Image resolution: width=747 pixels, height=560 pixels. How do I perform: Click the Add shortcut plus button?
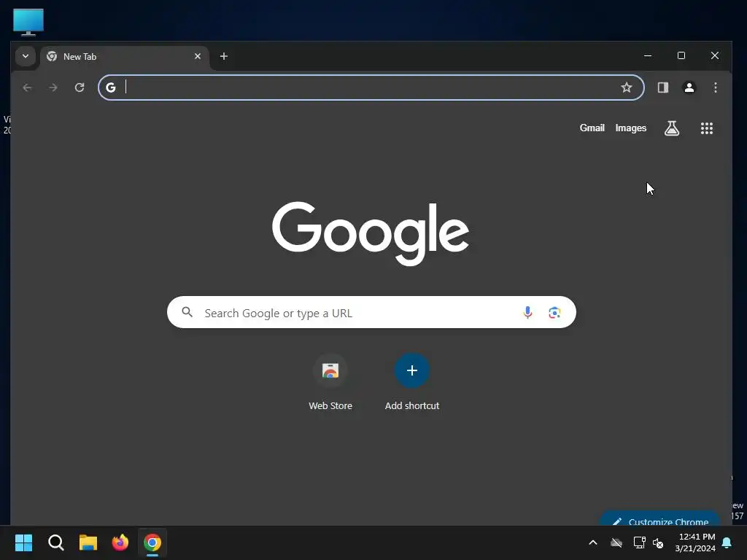[412, 370]
